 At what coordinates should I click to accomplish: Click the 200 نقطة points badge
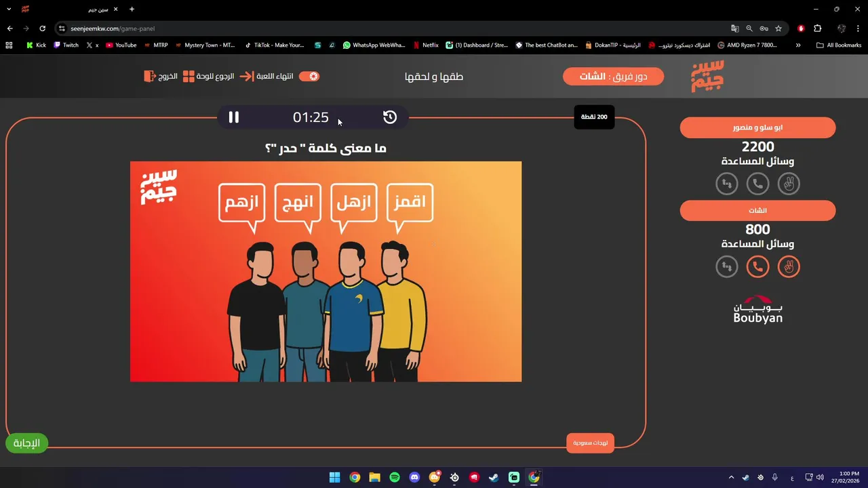click(594, 117)
